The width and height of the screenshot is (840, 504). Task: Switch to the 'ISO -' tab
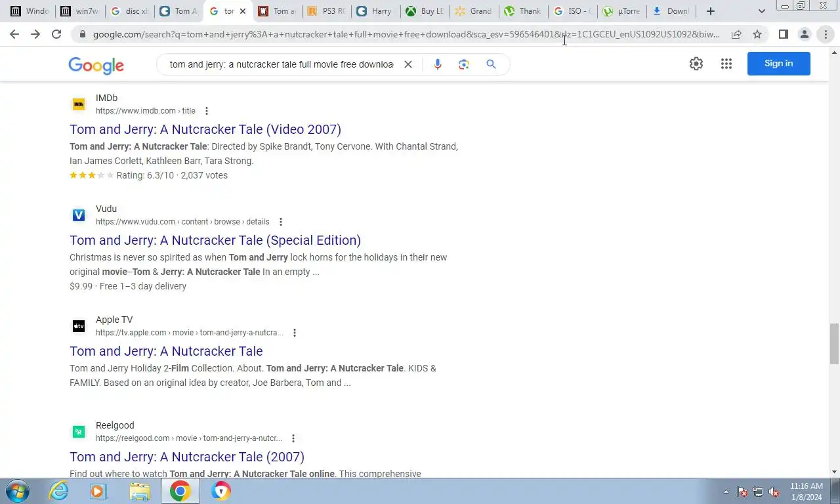pyautogui.click(x=572, y=11)
